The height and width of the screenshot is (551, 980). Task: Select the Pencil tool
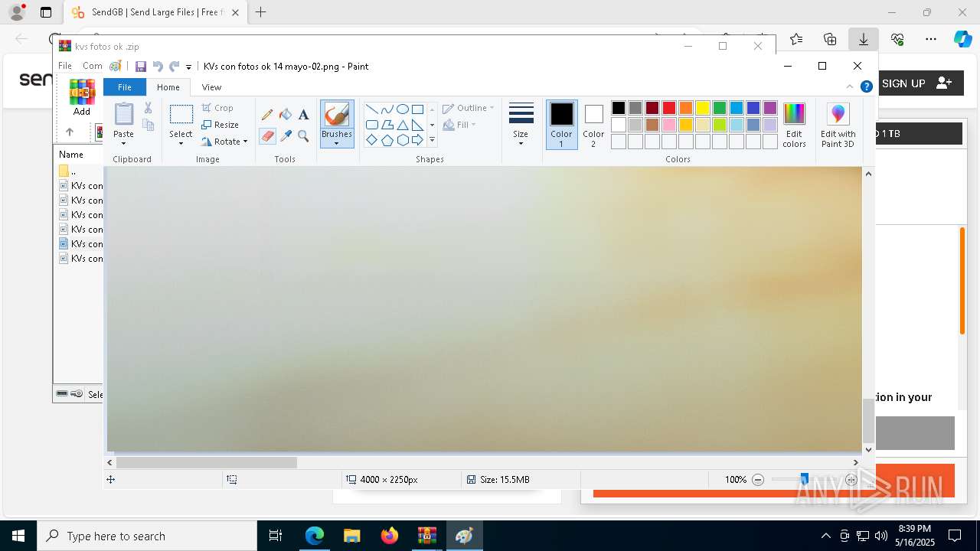(x=267, y=115)
